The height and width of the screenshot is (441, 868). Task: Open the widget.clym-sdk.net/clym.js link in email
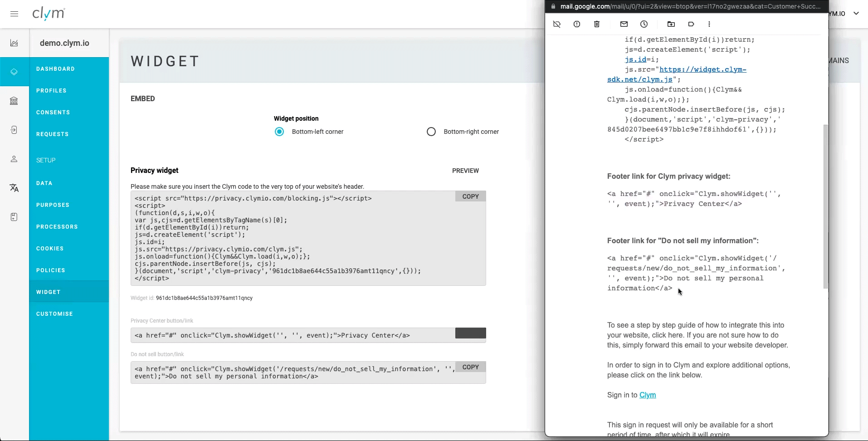(x=677, y=74)
